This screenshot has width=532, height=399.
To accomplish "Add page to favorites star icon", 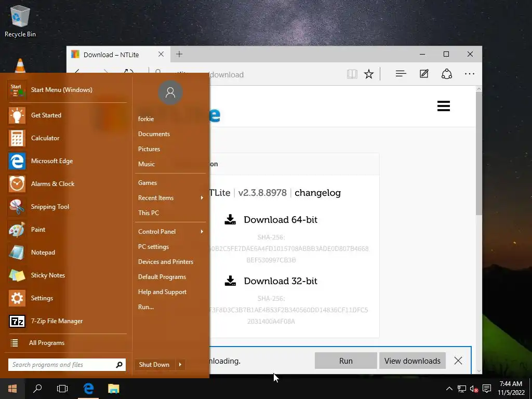I will click(369, 74).
